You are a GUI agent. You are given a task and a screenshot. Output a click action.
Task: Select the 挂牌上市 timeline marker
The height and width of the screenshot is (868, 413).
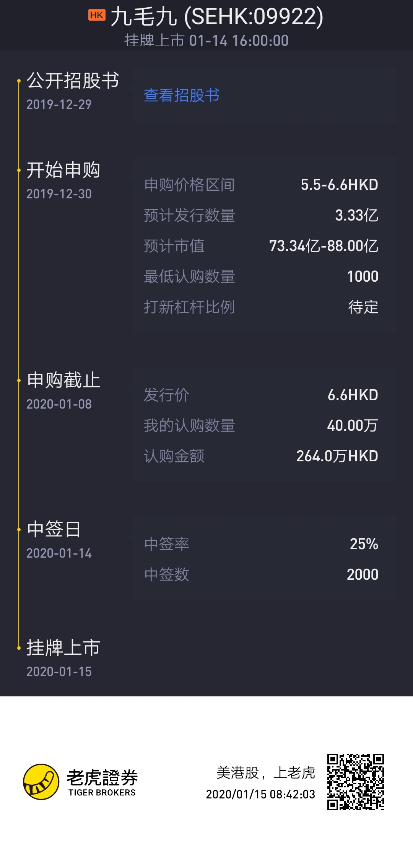18,648
